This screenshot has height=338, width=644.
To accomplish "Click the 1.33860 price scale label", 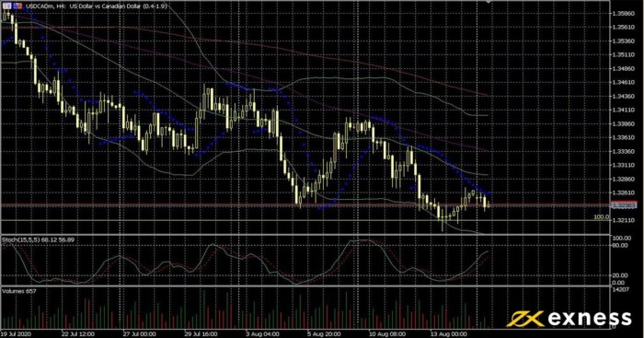I will 624,123.
